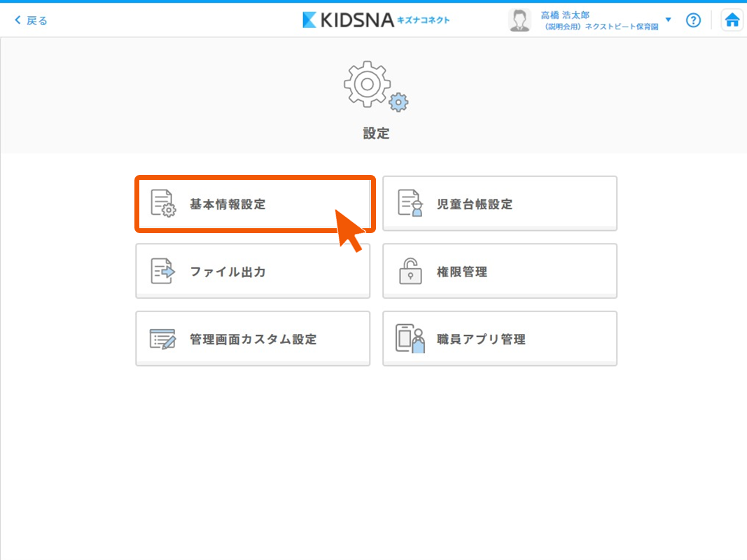Click the phone-and-person icon for 職員アプリ管理

tap(411, 339)
